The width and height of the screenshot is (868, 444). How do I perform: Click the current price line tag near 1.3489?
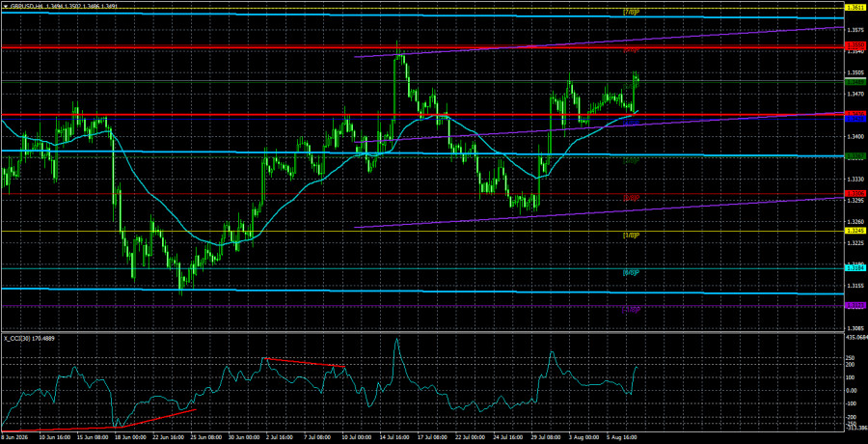pos(854,81)
